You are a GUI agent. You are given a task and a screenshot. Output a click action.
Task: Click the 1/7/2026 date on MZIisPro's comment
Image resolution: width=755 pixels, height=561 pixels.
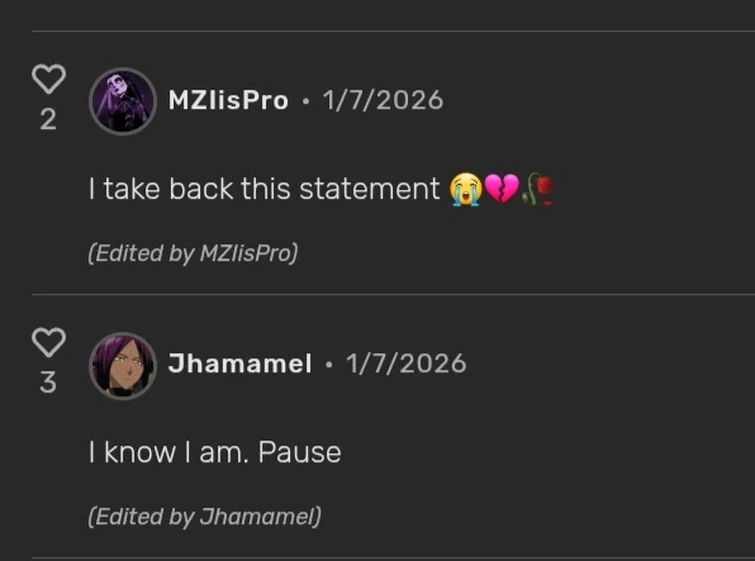click(382, 100)
